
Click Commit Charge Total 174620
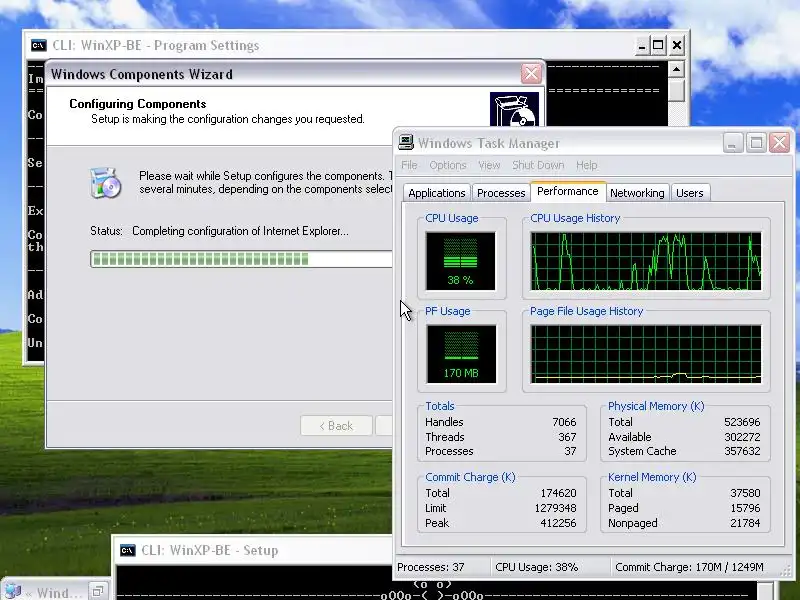coord(558,493)
